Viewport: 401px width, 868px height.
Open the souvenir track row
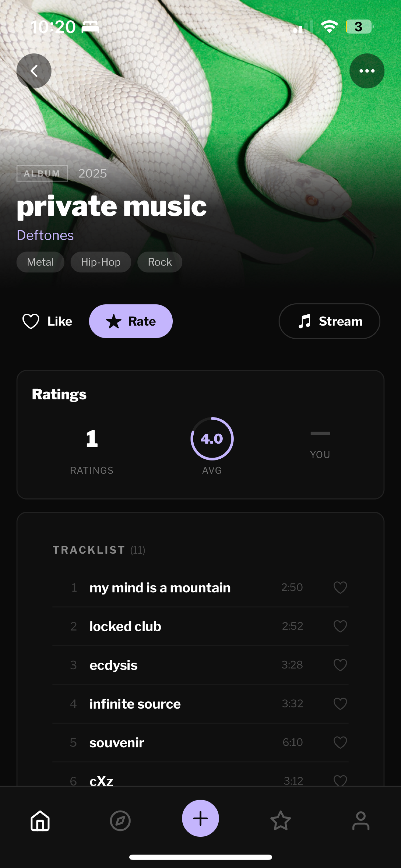[x=200, y=742]
